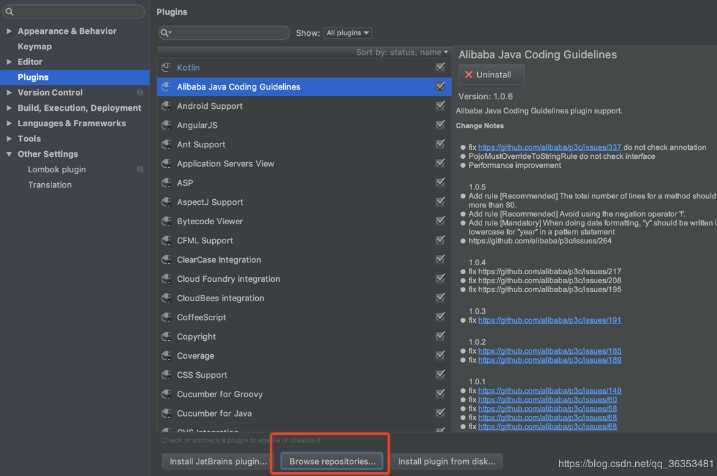Toggle the AngularJS plugin checkbox
The height and width of the screenshot is (476, 717).
(x=440, y=124)
